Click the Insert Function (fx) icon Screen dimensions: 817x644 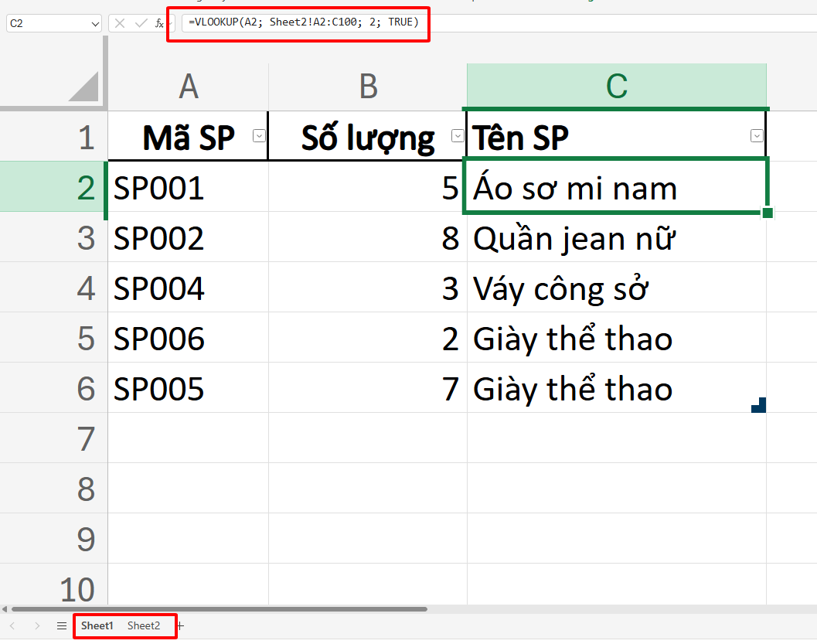click(x=160, y=23)
